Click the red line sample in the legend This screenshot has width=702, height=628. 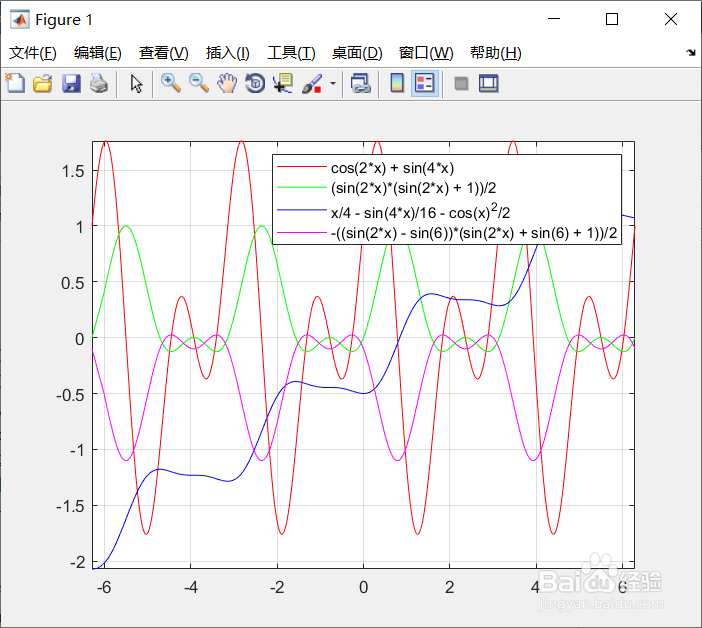pos(302,167)
